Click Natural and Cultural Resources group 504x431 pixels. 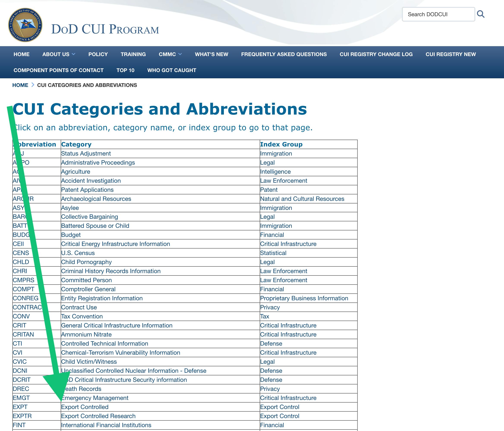[x=302, y=199]
